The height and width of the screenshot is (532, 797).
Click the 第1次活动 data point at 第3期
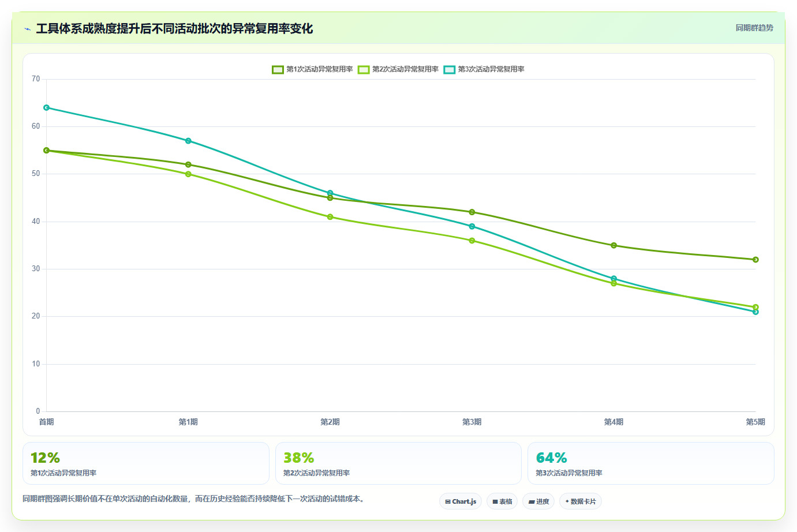pyautogui.click(x=472, y=212)
